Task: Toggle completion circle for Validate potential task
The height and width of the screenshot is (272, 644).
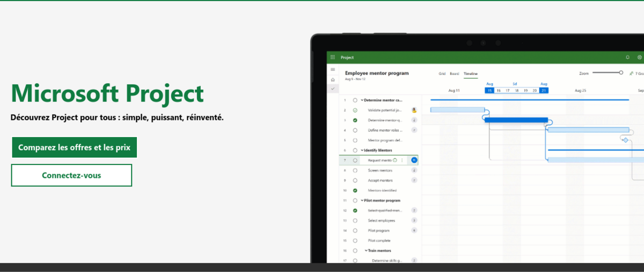Action: 355,110
